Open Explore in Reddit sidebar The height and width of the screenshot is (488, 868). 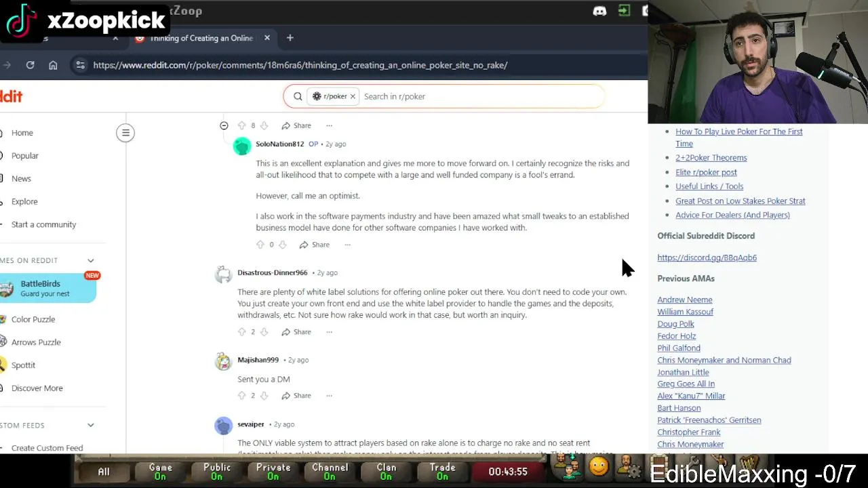tap(24, 202)
